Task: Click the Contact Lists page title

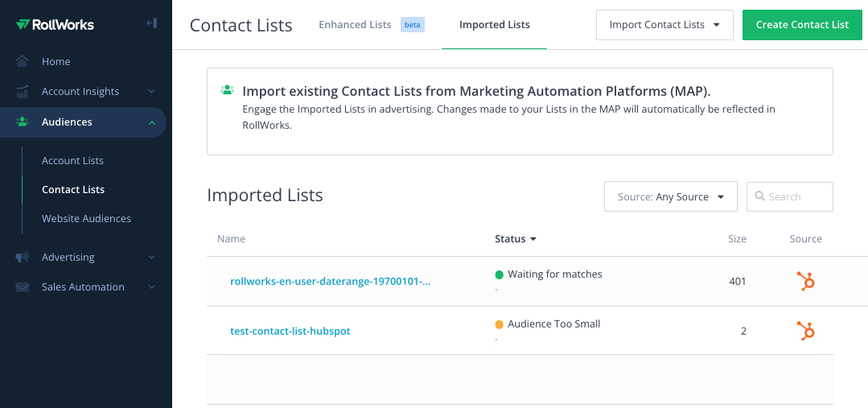Action: click(x=241, y=26)
